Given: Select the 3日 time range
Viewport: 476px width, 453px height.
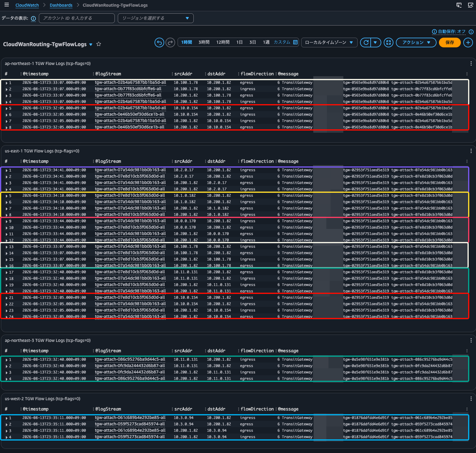Looking at the screenshot, I should (253, 42).
